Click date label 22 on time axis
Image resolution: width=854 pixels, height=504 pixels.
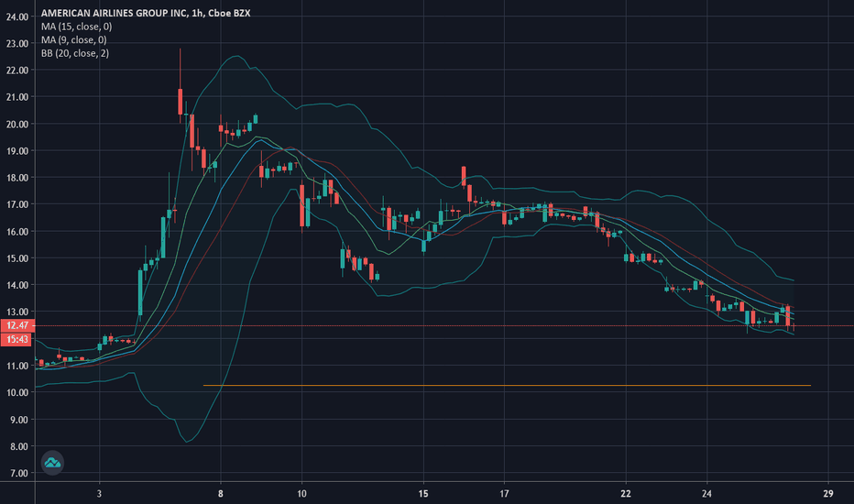626,494
